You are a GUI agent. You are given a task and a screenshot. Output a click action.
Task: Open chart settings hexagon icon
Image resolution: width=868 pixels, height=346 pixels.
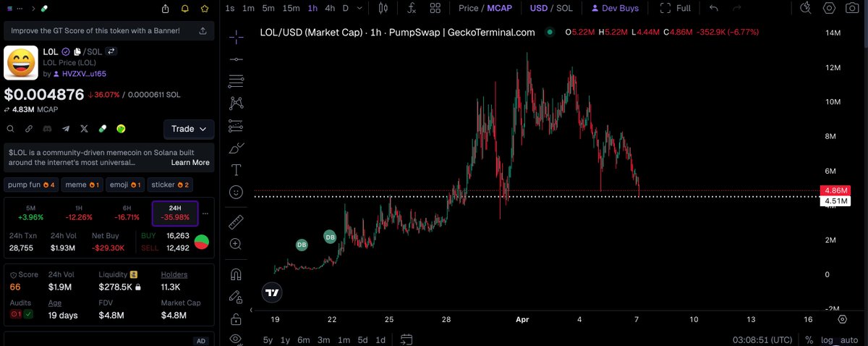(829, 8)
